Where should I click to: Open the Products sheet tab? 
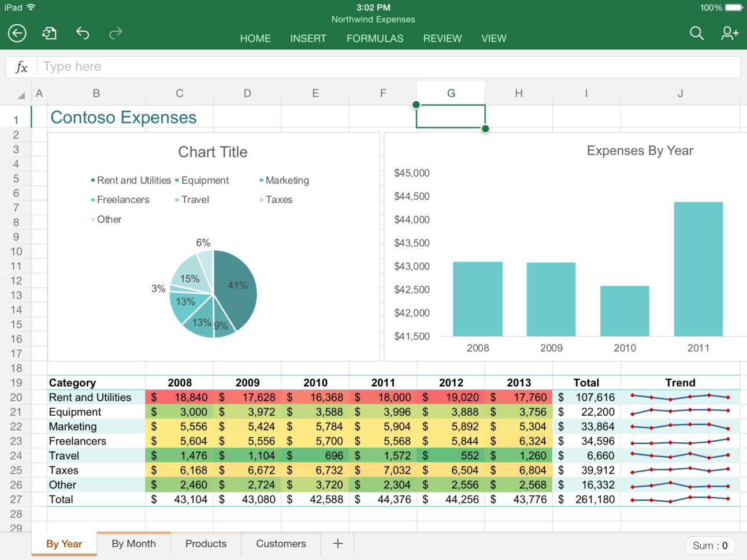pyautogui.click(x=206, y=543)
